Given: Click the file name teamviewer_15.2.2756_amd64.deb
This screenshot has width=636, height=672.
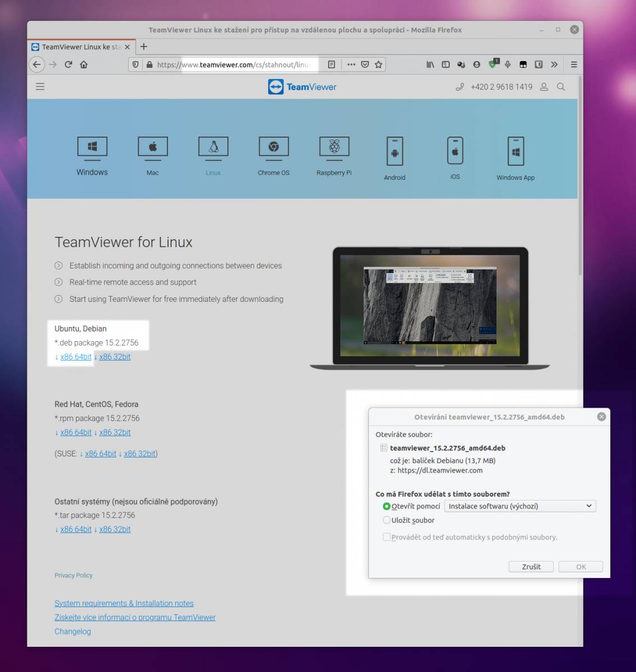Looking at the screenshot, I should click(x=448, y=448).
